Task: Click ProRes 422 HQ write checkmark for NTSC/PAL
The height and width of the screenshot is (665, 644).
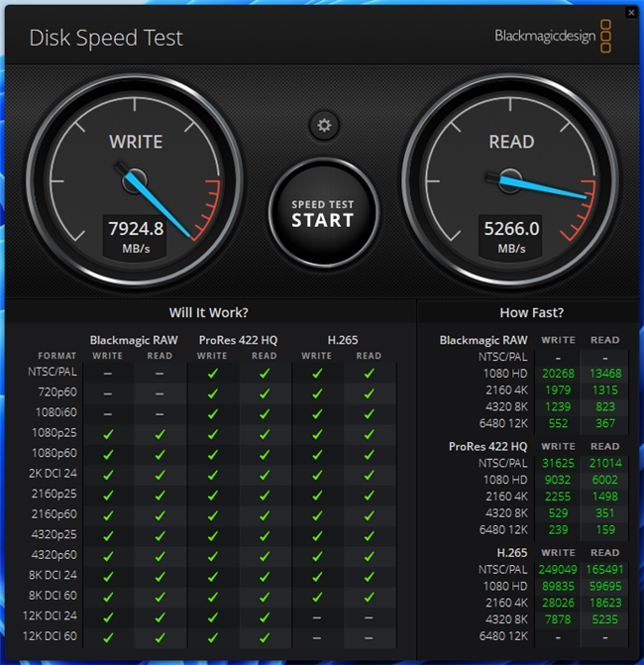Action: point(212,374)
